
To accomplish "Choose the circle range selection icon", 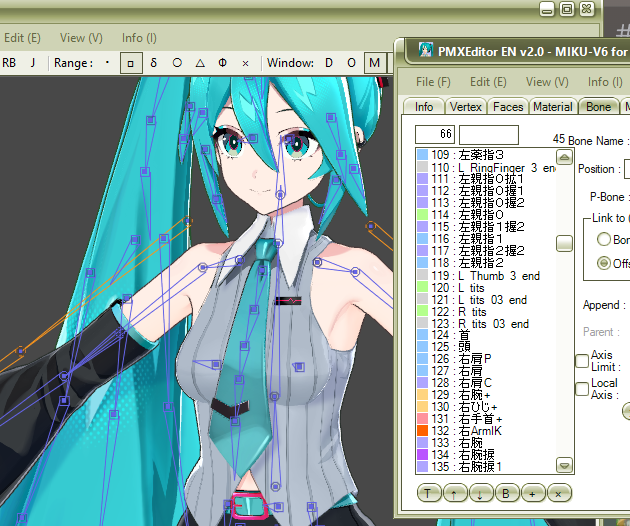I will point(177,63).
